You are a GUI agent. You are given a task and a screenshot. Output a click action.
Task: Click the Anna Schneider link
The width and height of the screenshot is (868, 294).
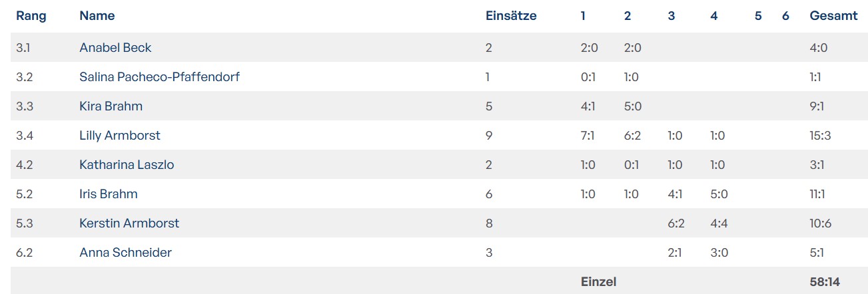125,253
